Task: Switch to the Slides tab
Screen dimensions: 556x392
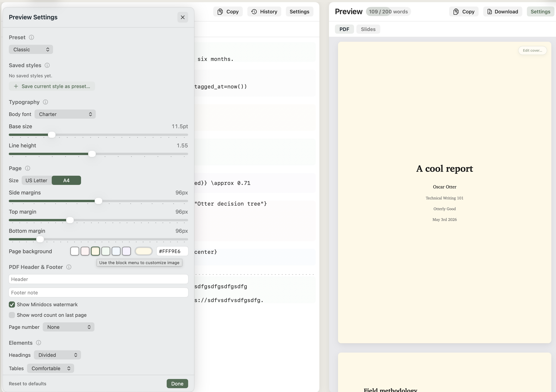Action: pyautogui.click(x=368, y=29)
